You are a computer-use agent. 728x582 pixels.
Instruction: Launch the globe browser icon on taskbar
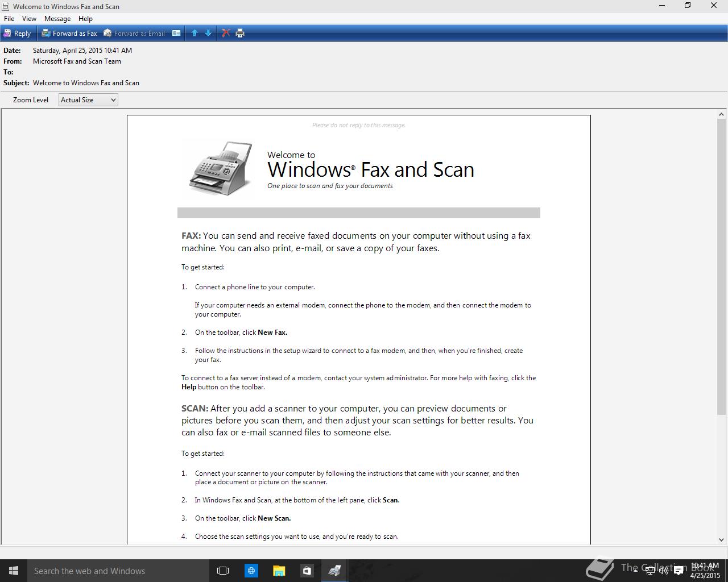coord(251,571)
